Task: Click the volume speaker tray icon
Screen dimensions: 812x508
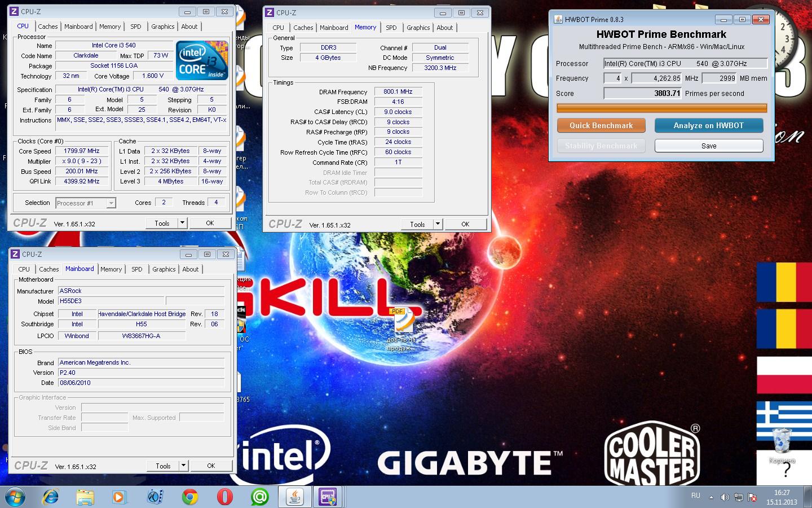Action: point(725,497)
